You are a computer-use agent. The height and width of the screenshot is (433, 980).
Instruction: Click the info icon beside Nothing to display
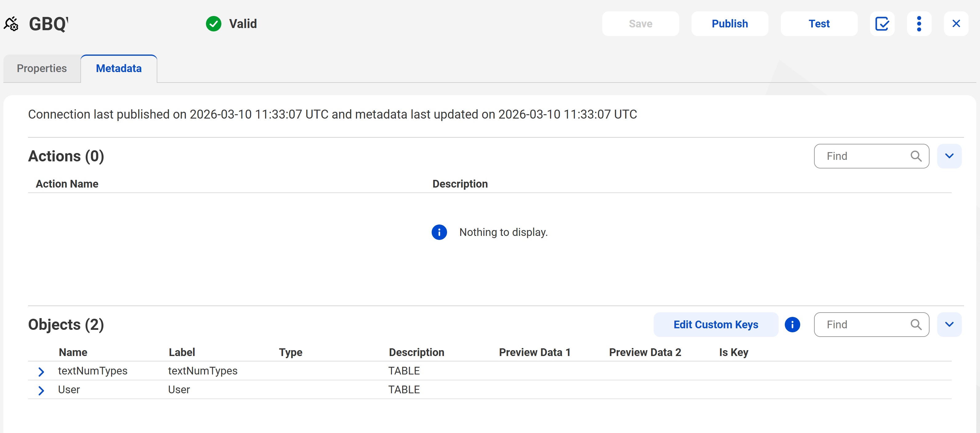439,232
